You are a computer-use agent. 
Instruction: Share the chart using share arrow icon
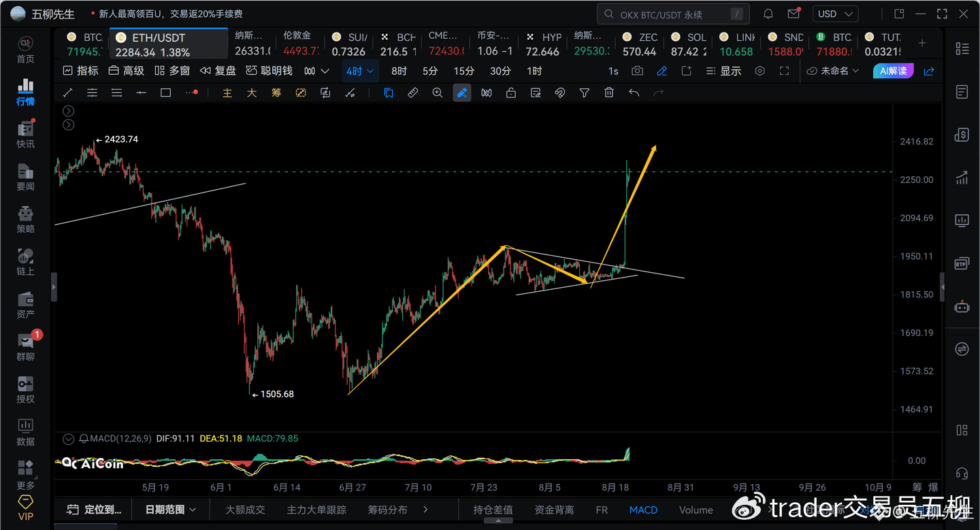pyautogui.click(x=929, y=71)
